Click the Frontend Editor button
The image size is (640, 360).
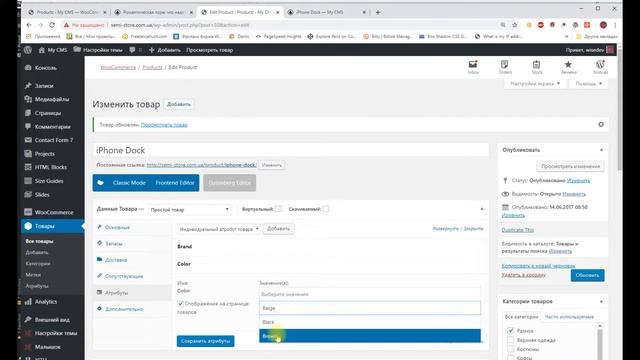point(175,183)
